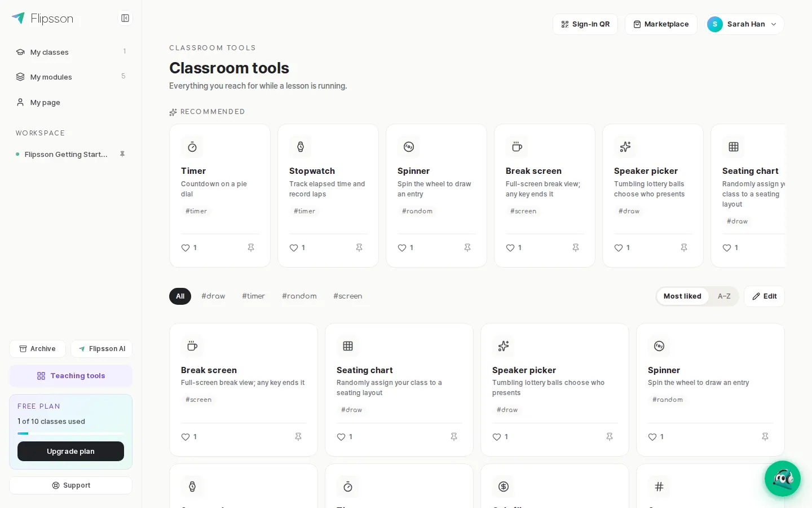Viewport: 812px width, 508px height.
Task: Like the Timer recommended card
Action: [189, 248]
